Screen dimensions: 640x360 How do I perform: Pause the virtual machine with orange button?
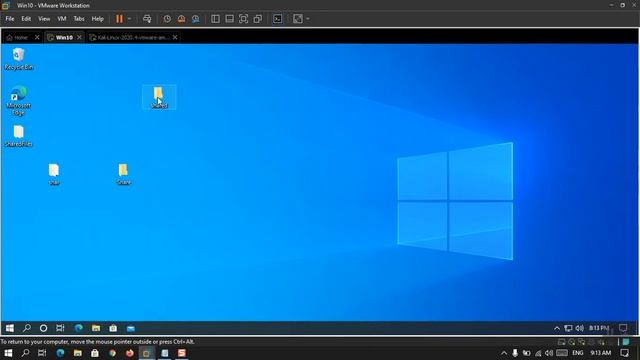coord(119,19)
